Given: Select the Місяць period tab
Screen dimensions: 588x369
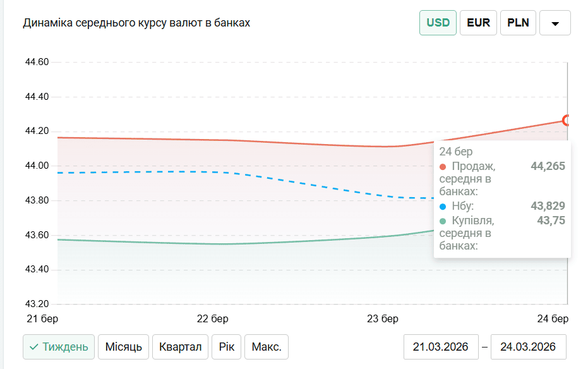Looking at the screenshot, I should (123, 347).
